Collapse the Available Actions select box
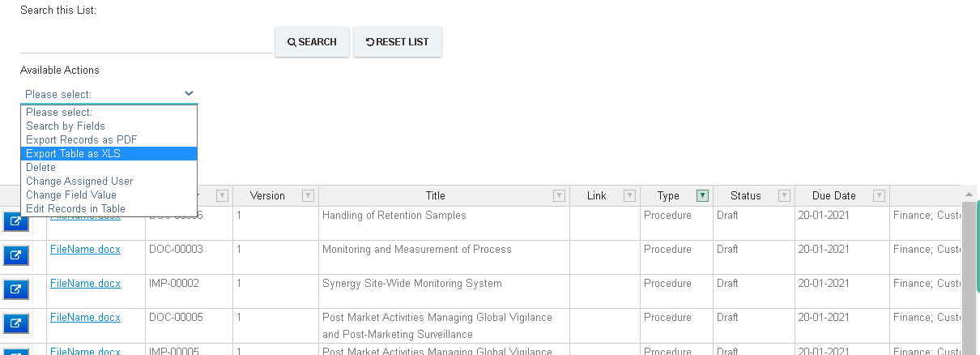 [x=109, y=94]
